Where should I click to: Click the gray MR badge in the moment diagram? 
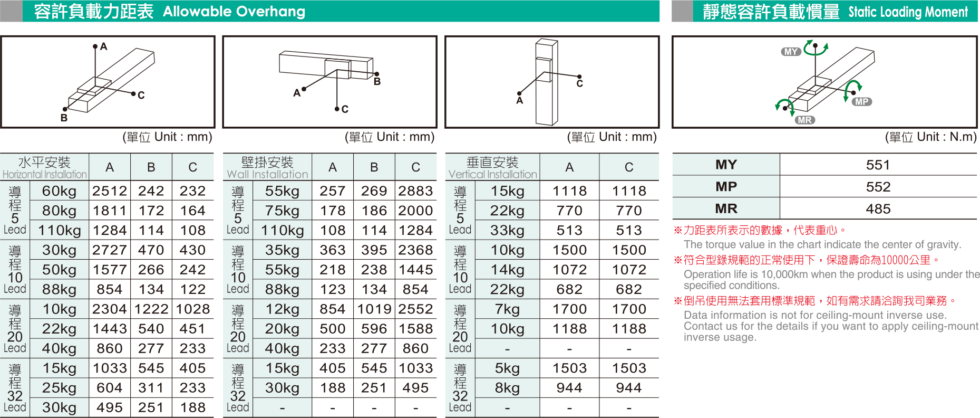pos(804,120)
